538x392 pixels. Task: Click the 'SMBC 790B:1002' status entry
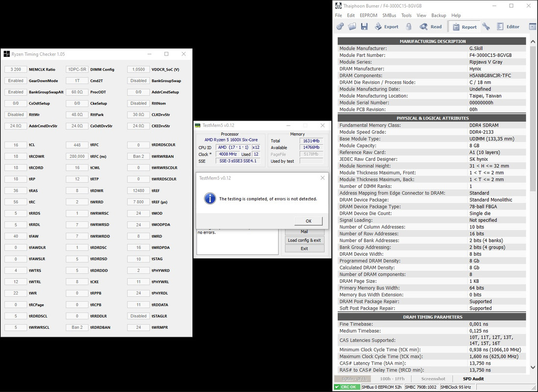421,387
